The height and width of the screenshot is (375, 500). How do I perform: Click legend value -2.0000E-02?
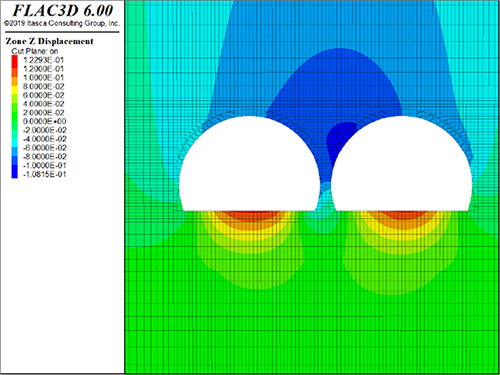point(45,130)
